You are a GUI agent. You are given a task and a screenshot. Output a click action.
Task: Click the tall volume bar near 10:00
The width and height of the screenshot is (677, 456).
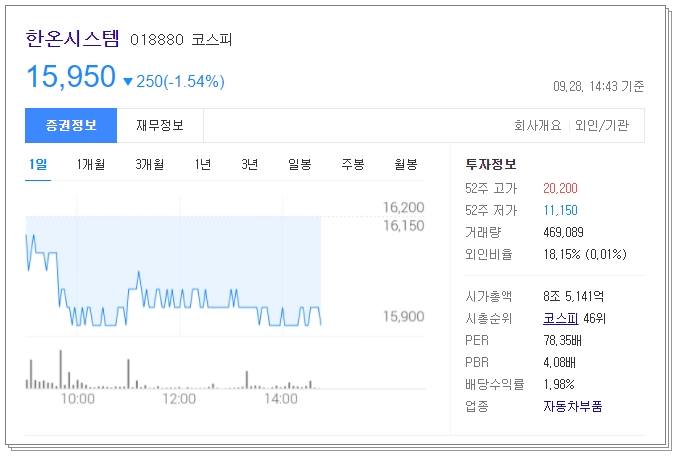click(60, 369)
